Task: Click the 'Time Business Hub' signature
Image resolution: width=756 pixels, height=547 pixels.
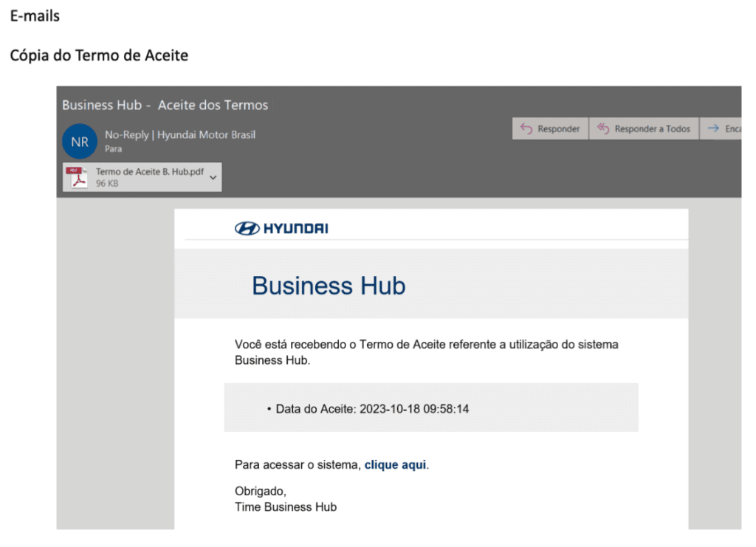Action: [286, 507]
